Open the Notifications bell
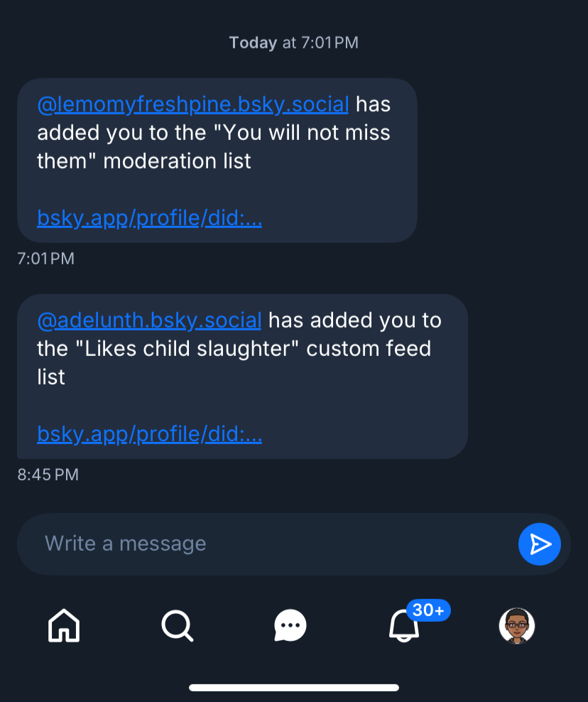The height and width of the screenshot is (702, 588). tap(403, 627)
